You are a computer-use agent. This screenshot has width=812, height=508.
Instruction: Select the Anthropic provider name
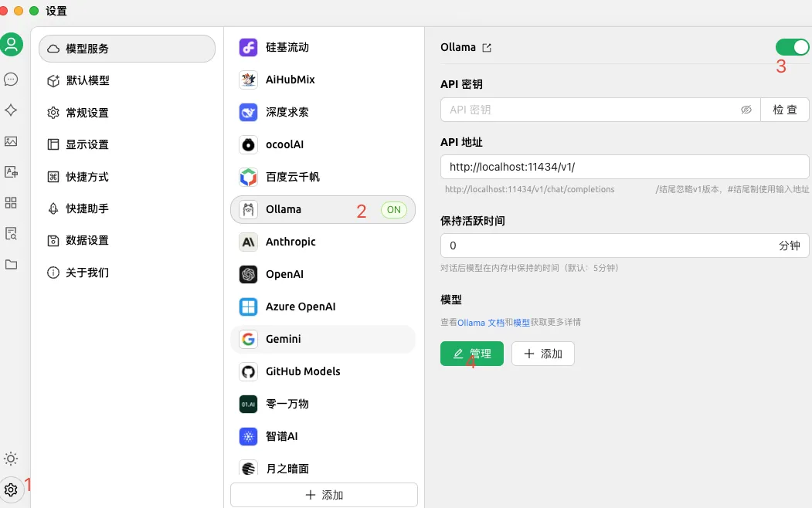290,242
